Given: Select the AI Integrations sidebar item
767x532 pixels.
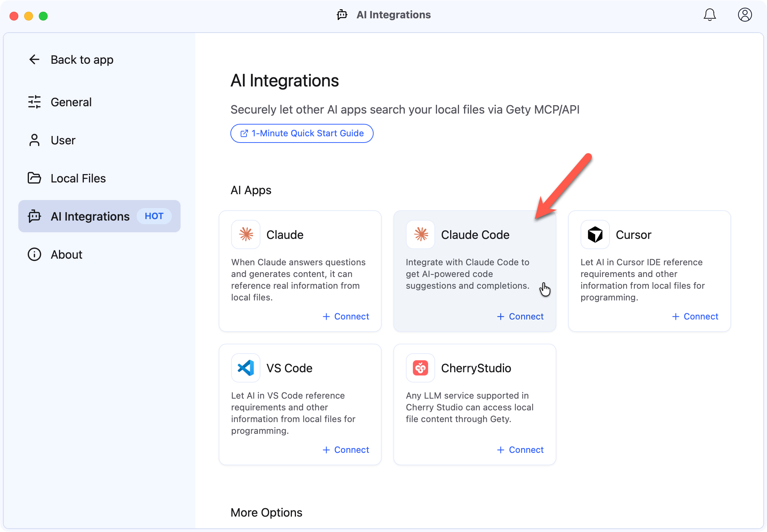Looking at the screenshot, I should (90, 216).
